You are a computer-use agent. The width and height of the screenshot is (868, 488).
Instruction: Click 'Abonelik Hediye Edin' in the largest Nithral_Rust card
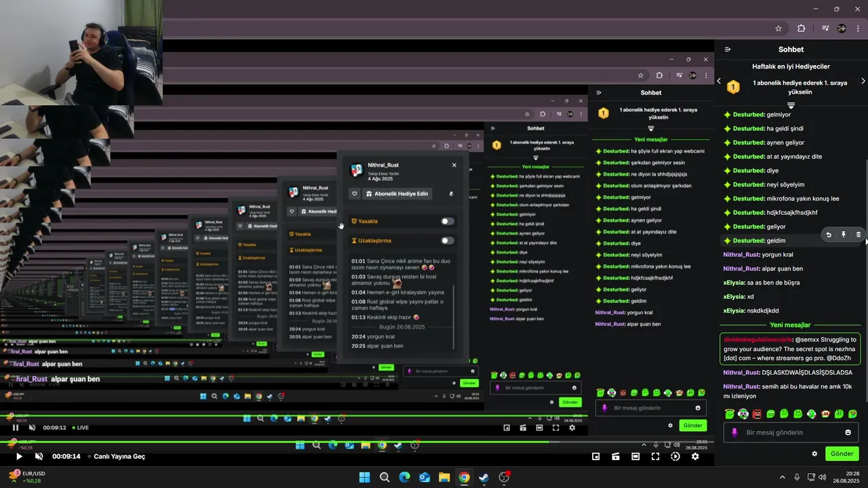397,194
